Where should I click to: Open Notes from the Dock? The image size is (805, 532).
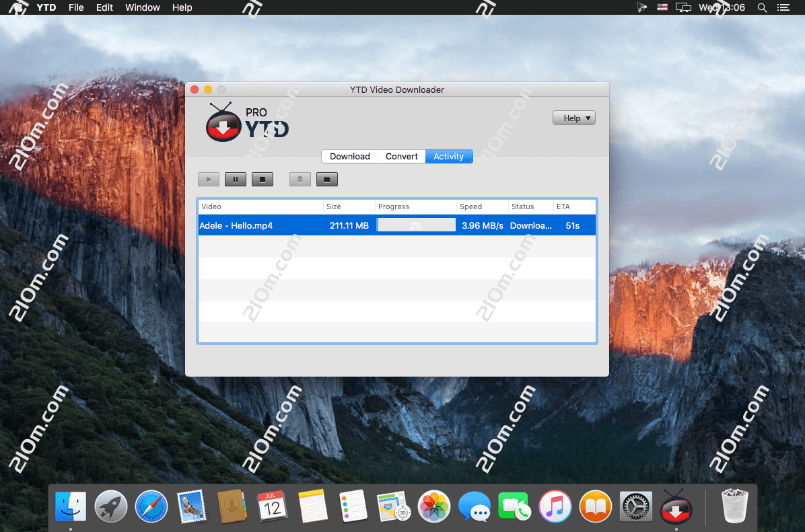point(313,506)
